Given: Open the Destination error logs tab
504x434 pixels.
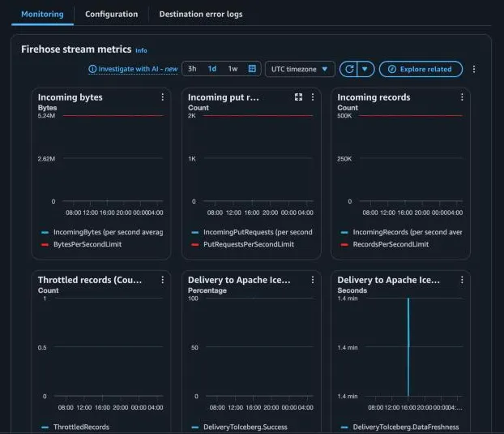Looking at the screenshot, I should (201, 14).
